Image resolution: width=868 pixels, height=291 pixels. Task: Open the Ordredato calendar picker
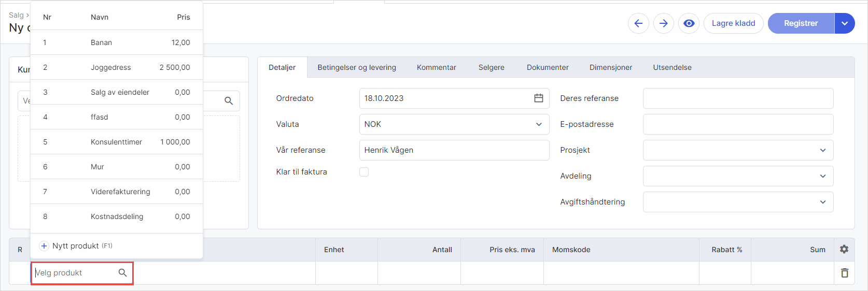[x=539, y=98]
